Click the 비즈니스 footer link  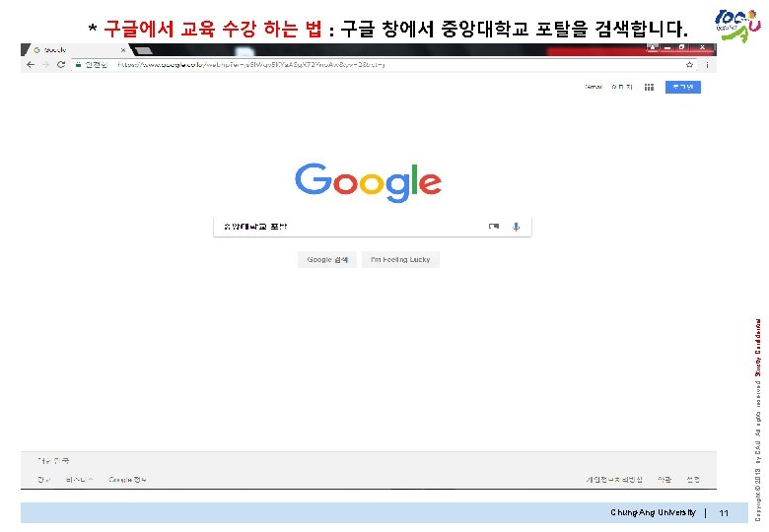80,479
